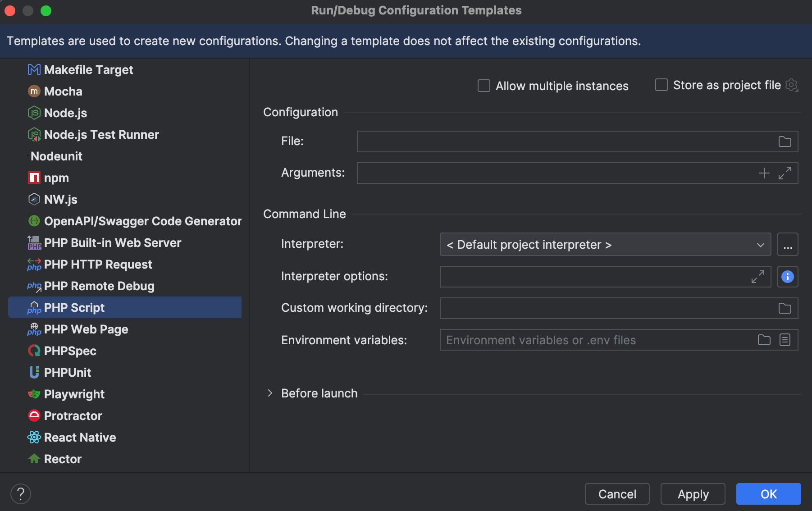Open the settings gear next to Store as project file
Image resolution: width=812 pixels, height=511 pixels.
(x=792, y=85)
